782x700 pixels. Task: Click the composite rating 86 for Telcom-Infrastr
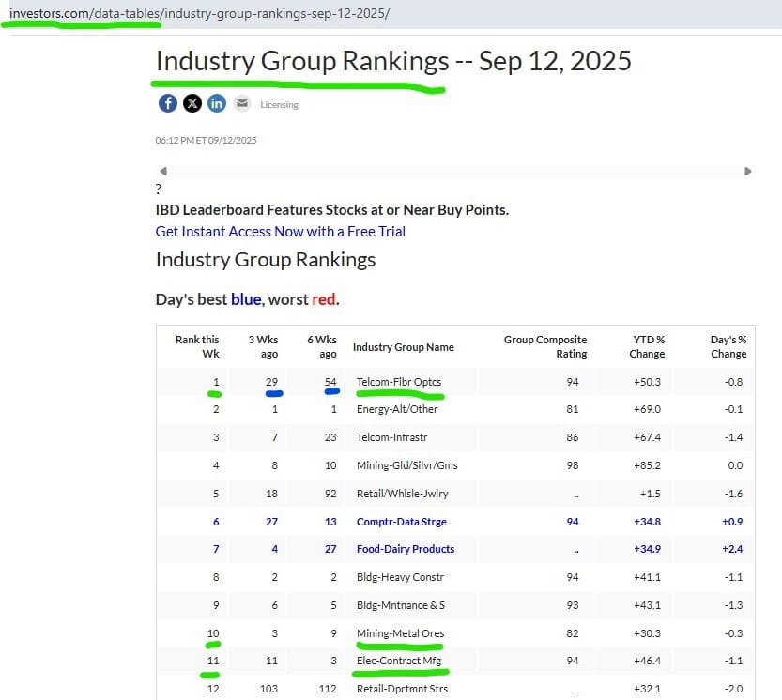pyautogui.click(x=573, y=437)
